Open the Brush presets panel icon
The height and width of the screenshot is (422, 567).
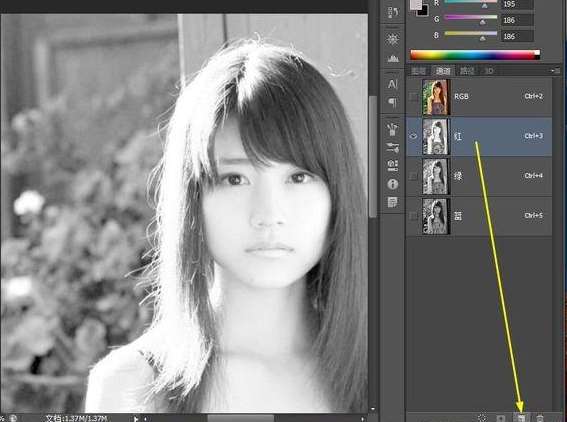pyautogui.click(x=393, y=129)
